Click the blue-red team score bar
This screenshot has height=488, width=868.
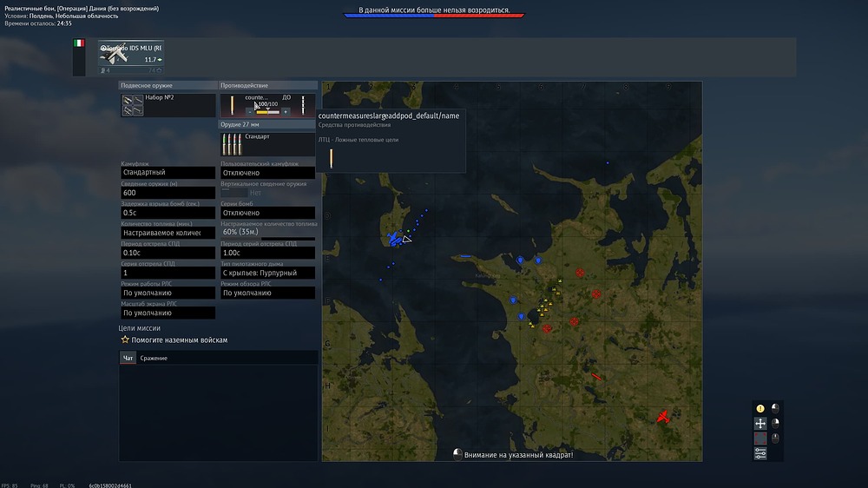point(434,16)
